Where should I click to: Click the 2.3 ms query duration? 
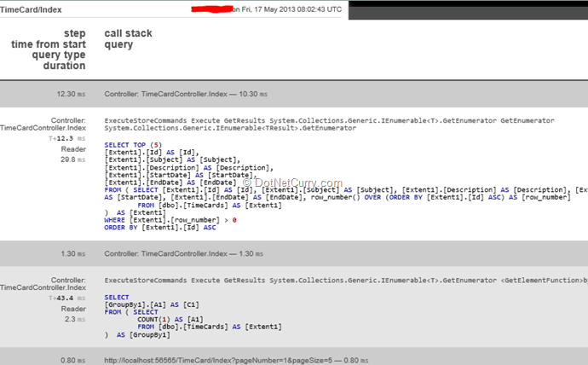tap(74, 320)
